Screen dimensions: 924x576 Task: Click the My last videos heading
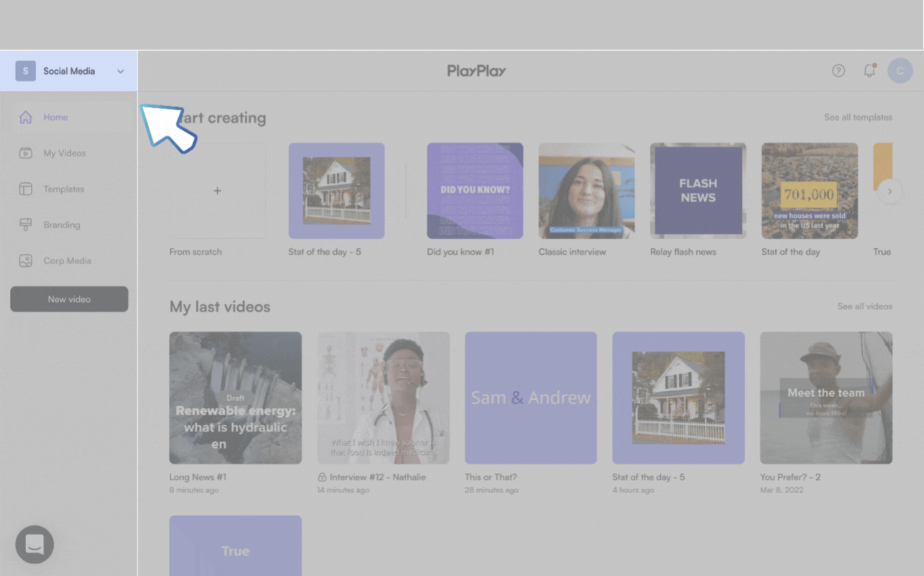(220, 307)
